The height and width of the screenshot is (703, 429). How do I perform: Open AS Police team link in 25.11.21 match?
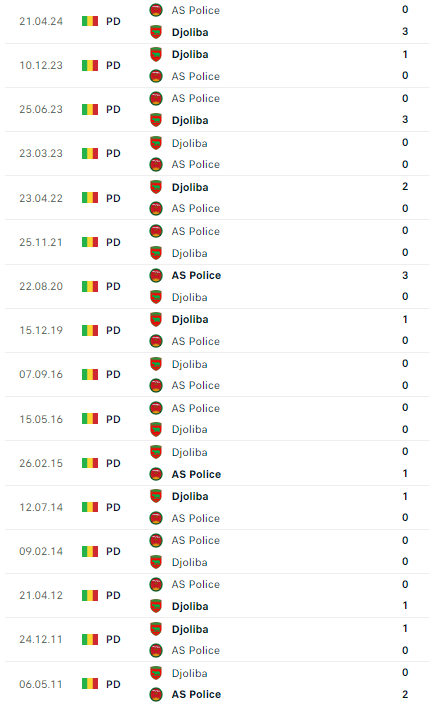click(x=195, y=231)
